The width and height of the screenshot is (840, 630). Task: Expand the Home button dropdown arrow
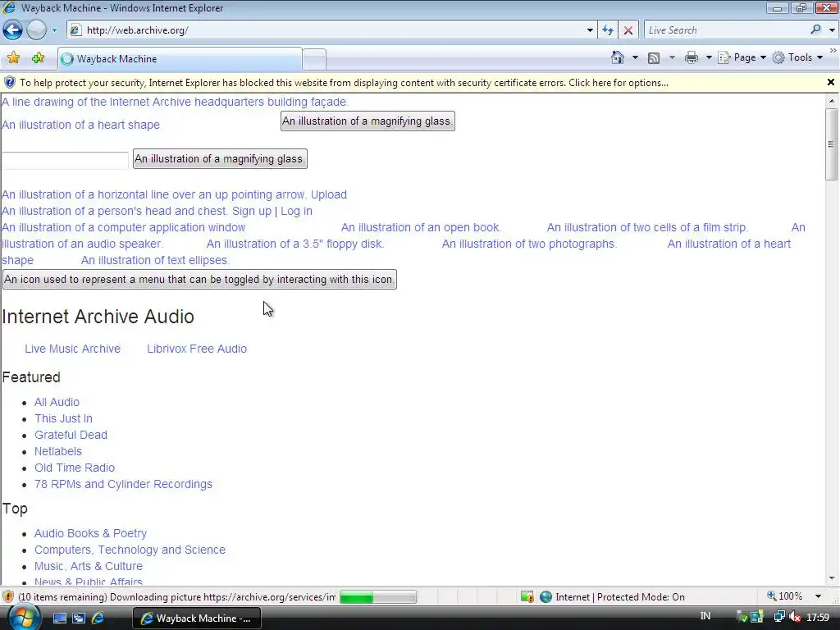(x=635, y=57)
